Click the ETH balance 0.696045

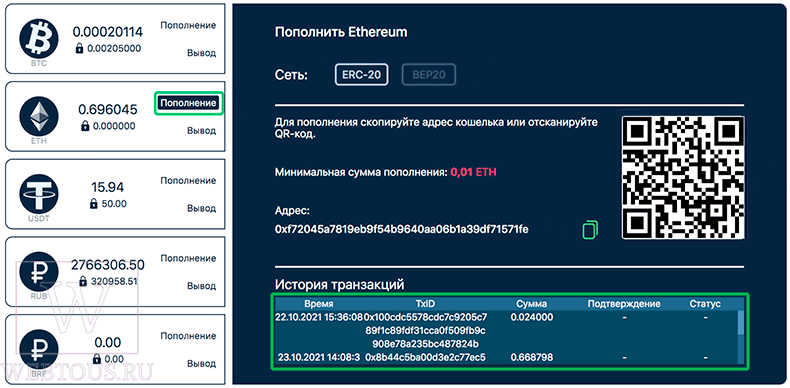(x=107, y=109)
